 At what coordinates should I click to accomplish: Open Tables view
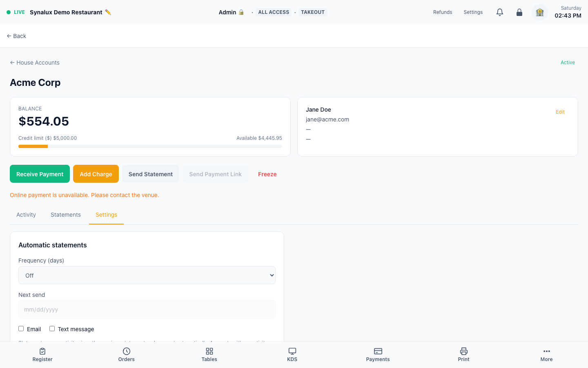coord(209,355)
